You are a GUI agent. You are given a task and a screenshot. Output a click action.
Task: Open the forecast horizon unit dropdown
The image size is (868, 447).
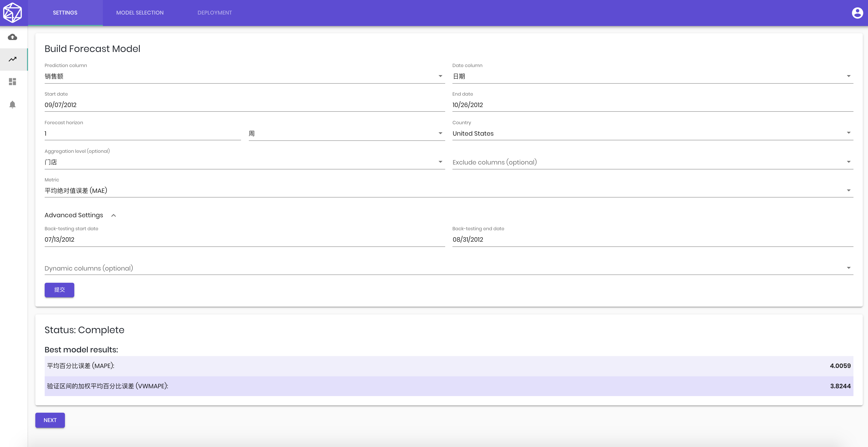(346, 134)
